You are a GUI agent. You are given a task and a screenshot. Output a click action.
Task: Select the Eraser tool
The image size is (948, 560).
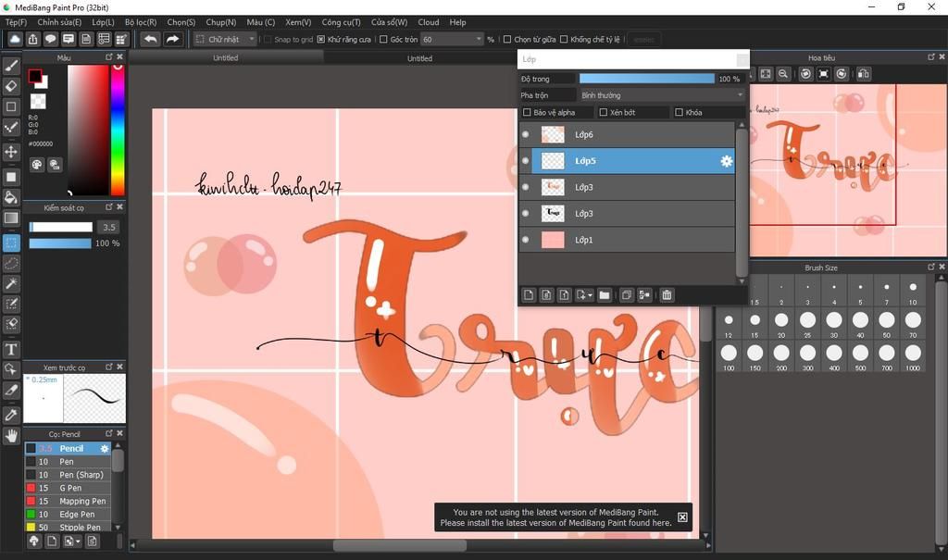[11, 86]
